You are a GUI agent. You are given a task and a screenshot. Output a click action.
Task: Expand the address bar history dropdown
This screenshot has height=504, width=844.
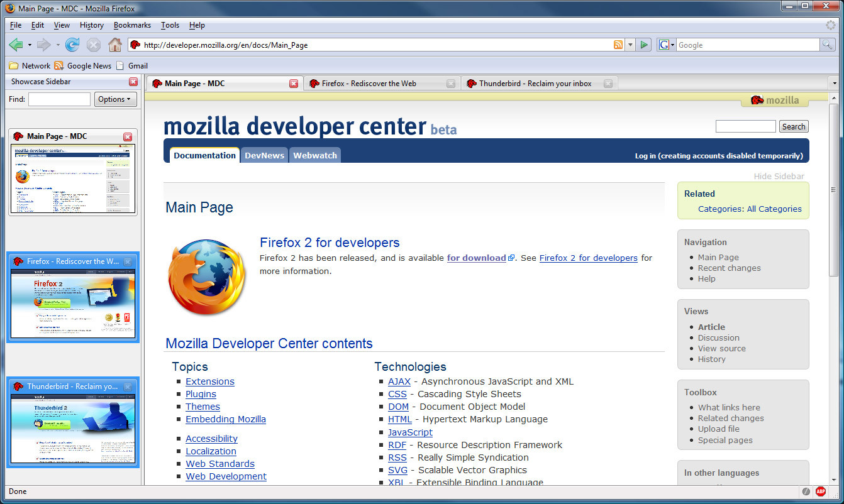(x=630, y=45)
